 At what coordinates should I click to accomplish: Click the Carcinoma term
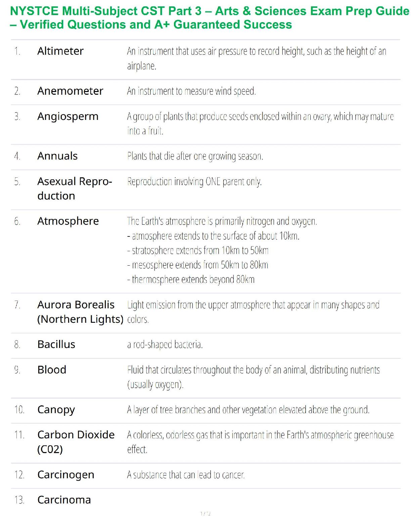coord(64,500)
